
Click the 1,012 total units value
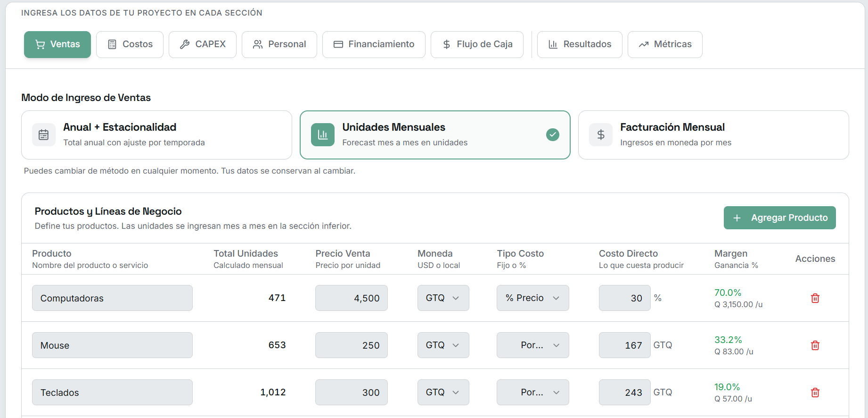273,393
